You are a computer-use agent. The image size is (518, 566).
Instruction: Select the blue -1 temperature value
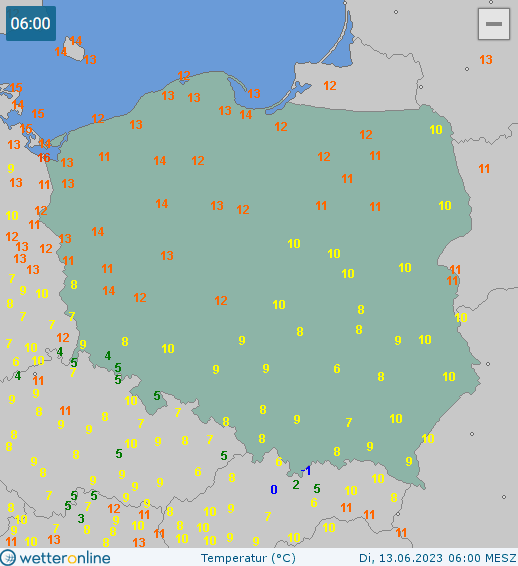[x=306, y=471]
